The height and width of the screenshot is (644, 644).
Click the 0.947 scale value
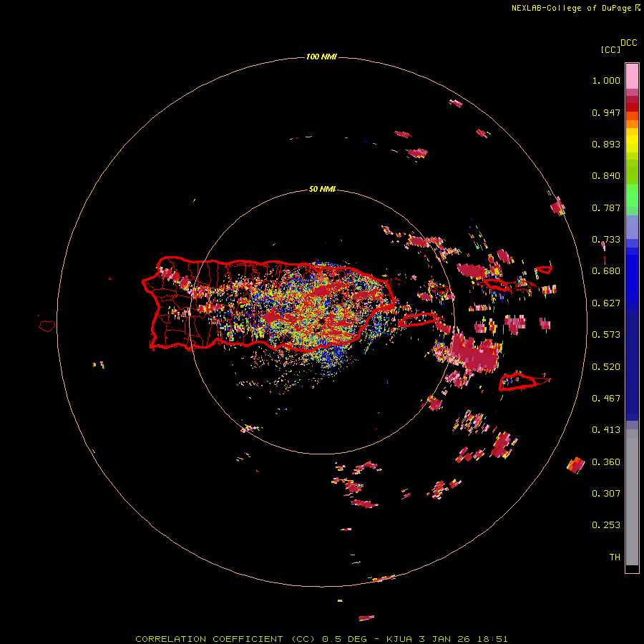click(x=606, y=112)
